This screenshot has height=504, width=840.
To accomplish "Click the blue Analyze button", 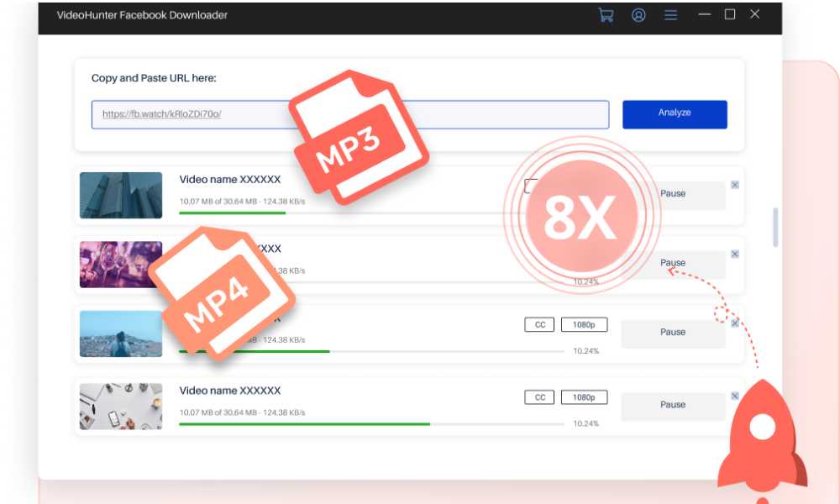I will coord(675,114).
